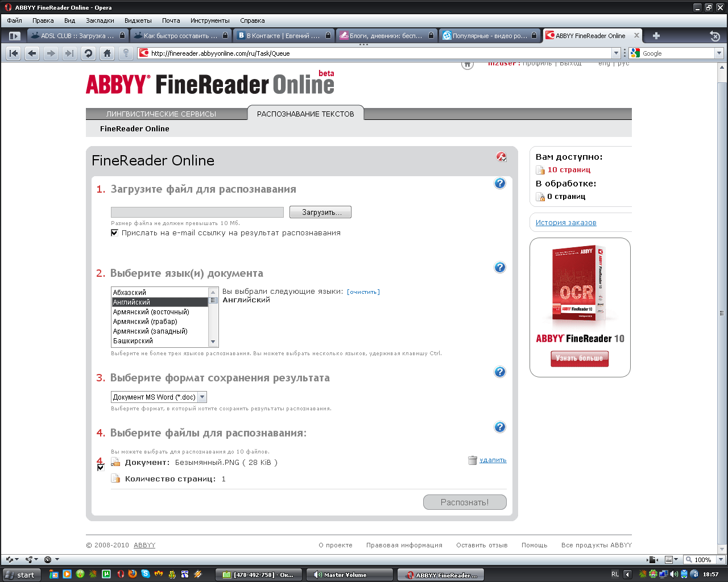Click help icon for save format step
Screen dimensions: 728x582
[500, 372]
